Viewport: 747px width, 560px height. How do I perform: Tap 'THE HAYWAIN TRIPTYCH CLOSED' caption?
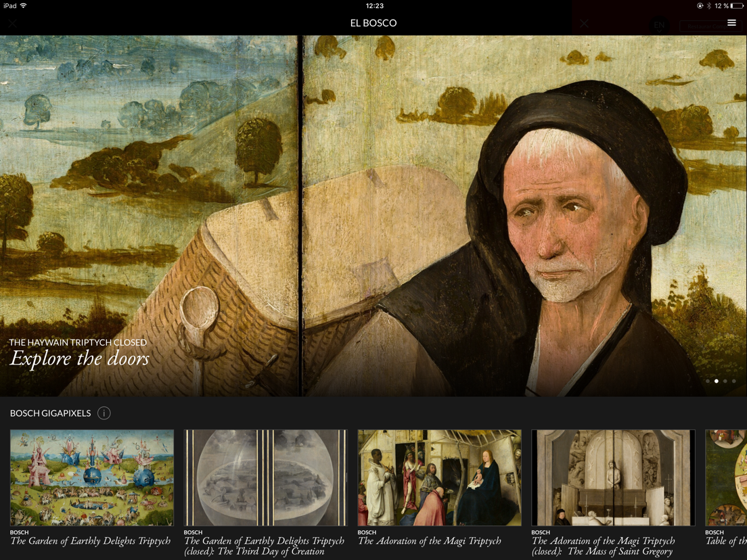pos(78,342)
